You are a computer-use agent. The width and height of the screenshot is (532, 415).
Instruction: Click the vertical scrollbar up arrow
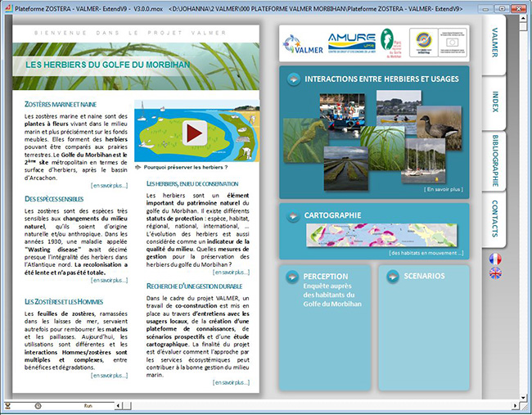[x=523, y=18]
